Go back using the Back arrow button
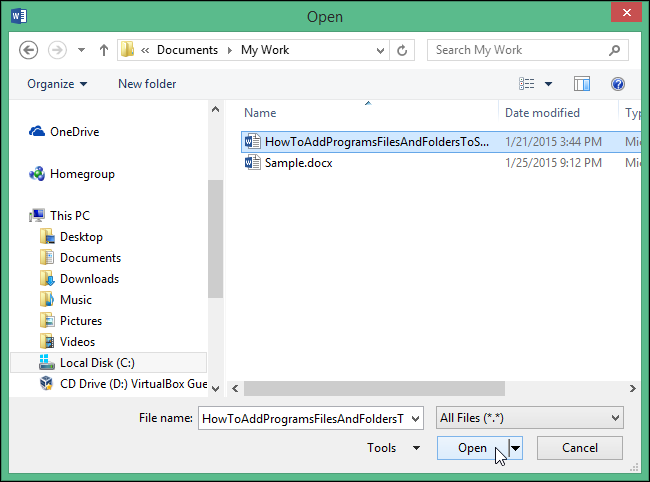650x482 pixels. coord(29,50)
